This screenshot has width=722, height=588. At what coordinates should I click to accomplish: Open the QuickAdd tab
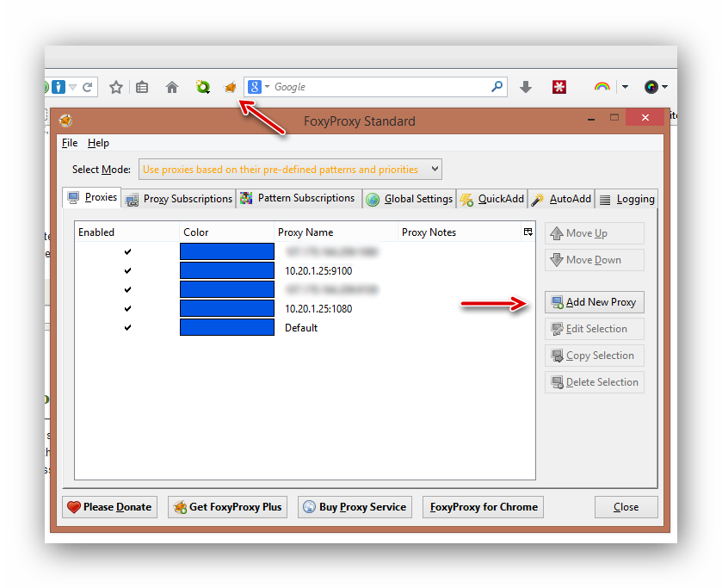(x=491, y=199)
